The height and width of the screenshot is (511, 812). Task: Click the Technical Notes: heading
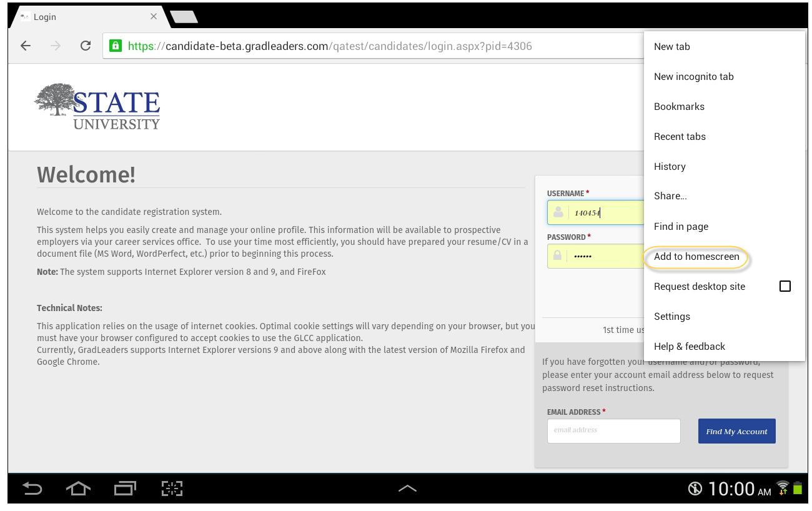click(69, 308)
